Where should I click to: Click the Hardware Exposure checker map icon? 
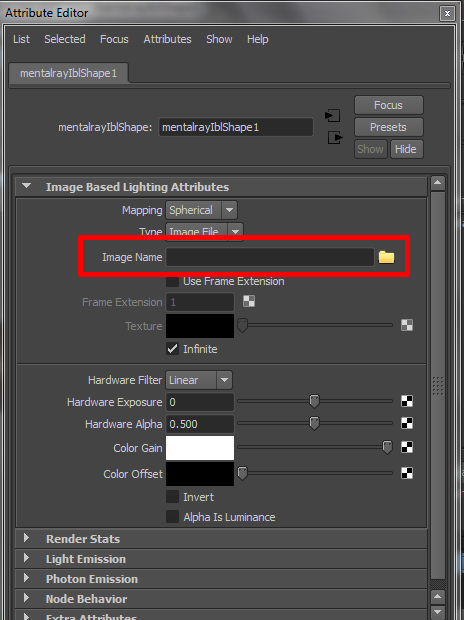[407, 401]
